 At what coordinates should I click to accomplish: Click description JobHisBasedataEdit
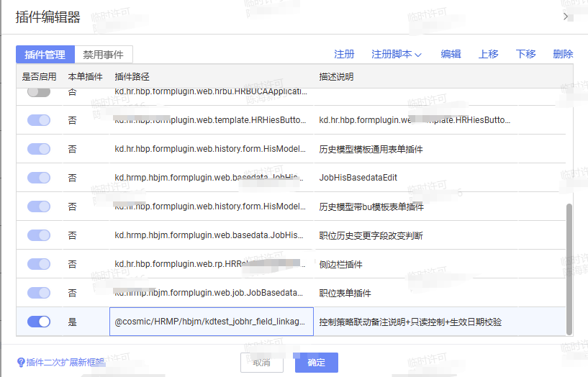pyautogui.click(x=358, y=178)
